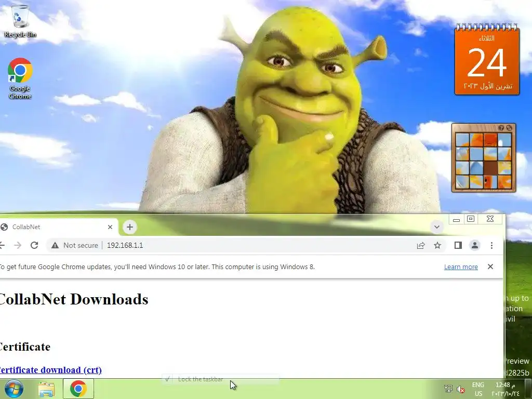Restore down the Chrome window
532x399 pixels.
(x=471, y=219)
